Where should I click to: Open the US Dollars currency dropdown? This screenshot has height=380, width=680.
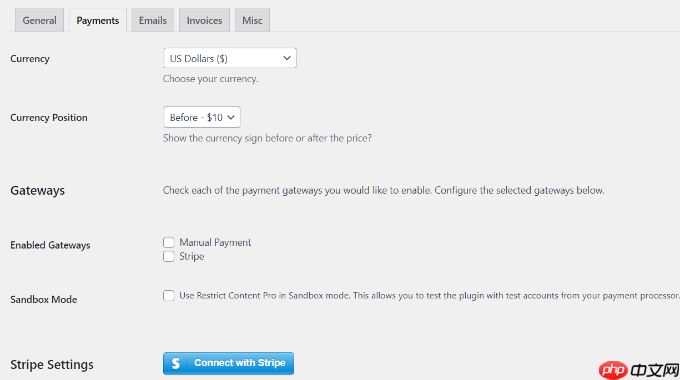pyautogui.click(x=230, y=58)
